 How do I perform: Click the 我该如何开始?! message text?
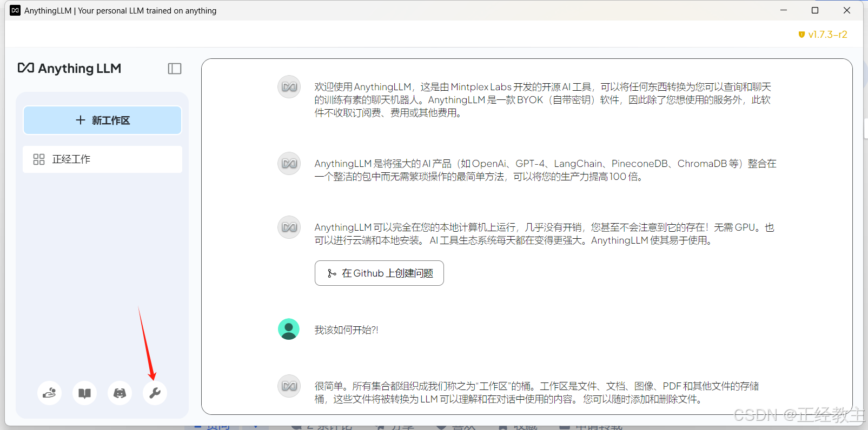347,330
